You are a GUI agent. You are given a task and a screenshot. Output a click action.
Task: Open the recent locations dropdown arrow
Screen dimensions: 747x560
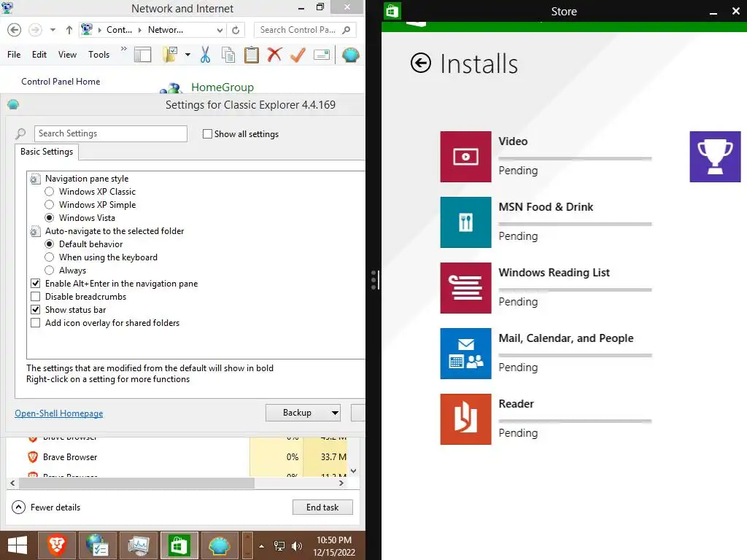(x=53, y=30)
